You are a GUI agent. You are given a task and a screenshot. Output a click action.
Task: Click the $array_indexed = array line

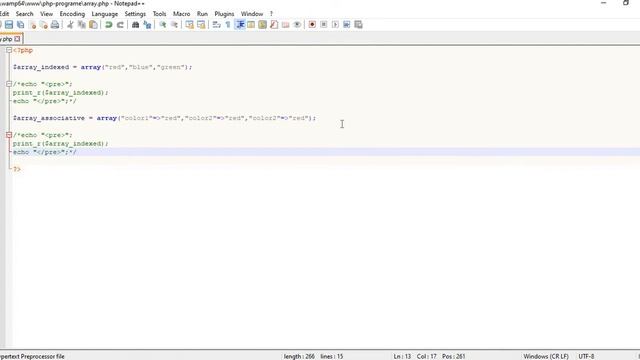[x=102, y=67]
